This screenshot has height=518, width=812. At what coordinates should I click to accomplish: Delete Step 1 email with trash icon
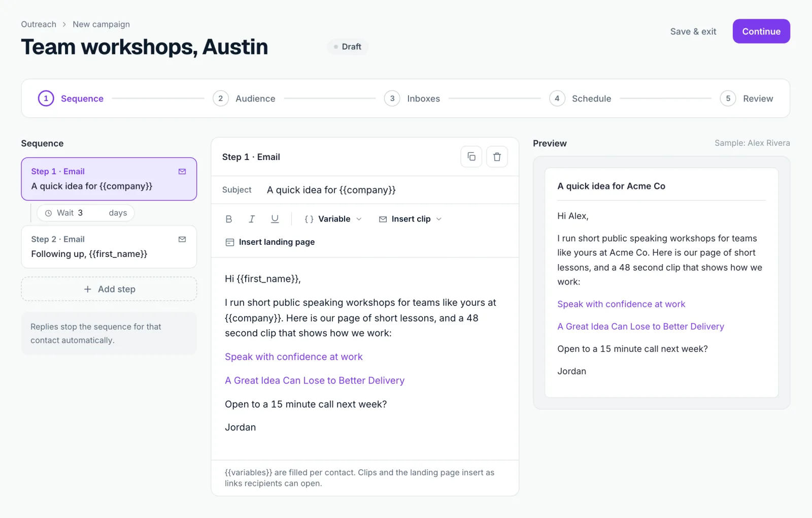click(497, 157)
